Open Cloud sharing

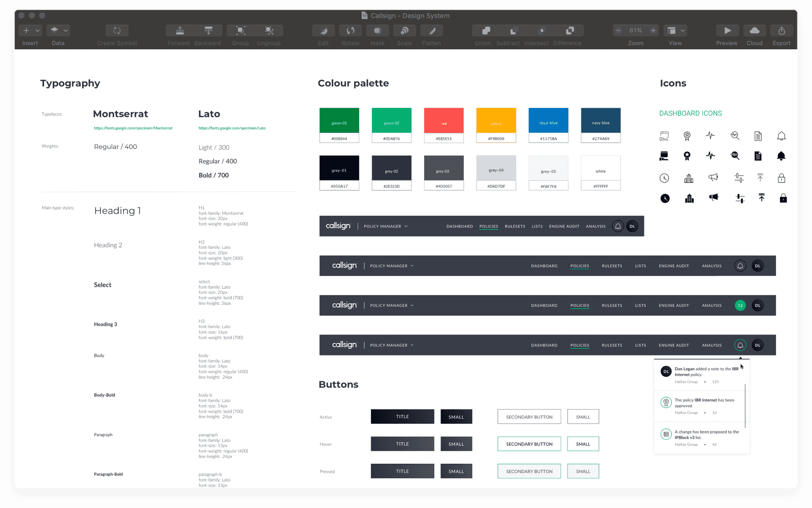pos(754,30)
